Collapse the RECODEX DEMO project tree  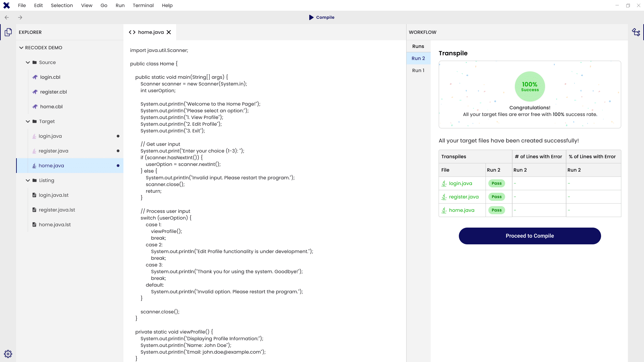[21, 48]
